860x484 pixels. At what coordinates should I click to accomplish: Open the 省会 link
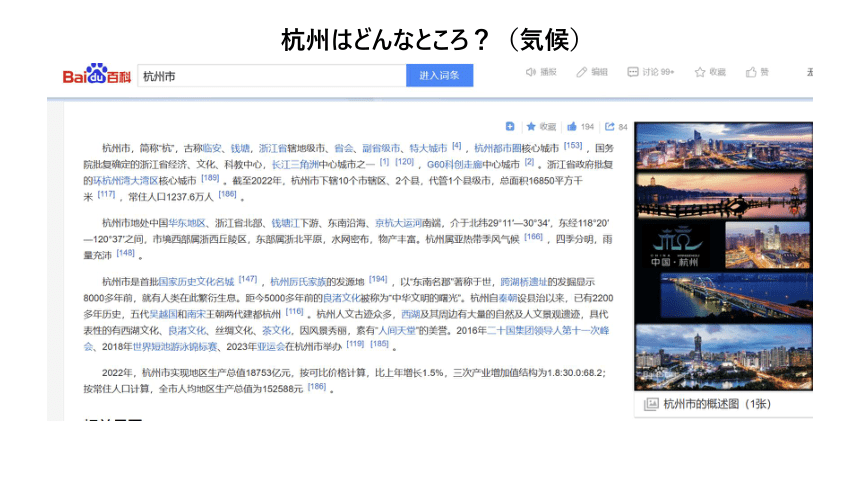(x=343, y=148)
